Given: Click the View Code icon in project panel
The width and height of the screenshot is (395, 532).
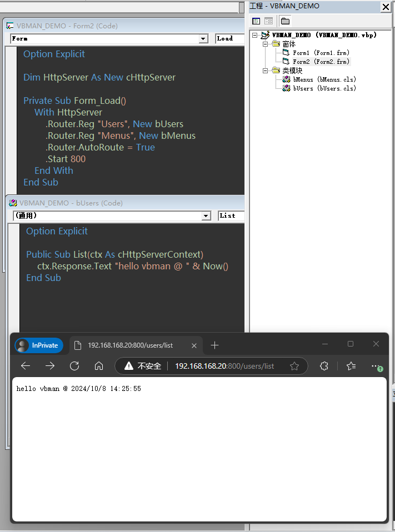Looking at the screenshot, I should click(x=256, y=21).
